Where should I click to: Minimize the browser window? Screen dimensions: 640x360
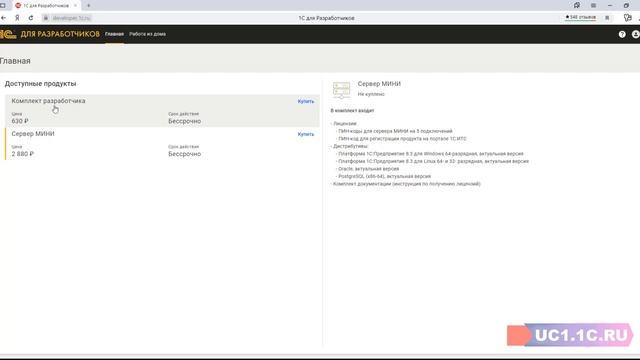[610, 5]
